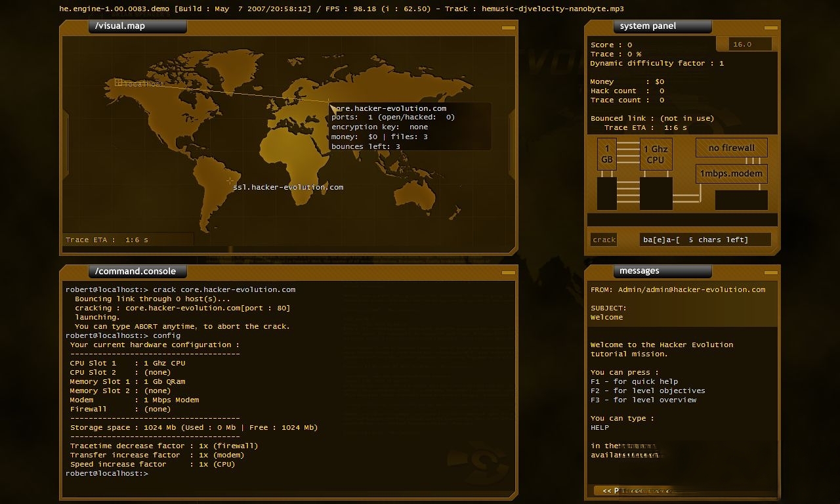Click the empty second CPU slot
The width and height of the screenshot is (840, 504).
[x=656, y=194]
